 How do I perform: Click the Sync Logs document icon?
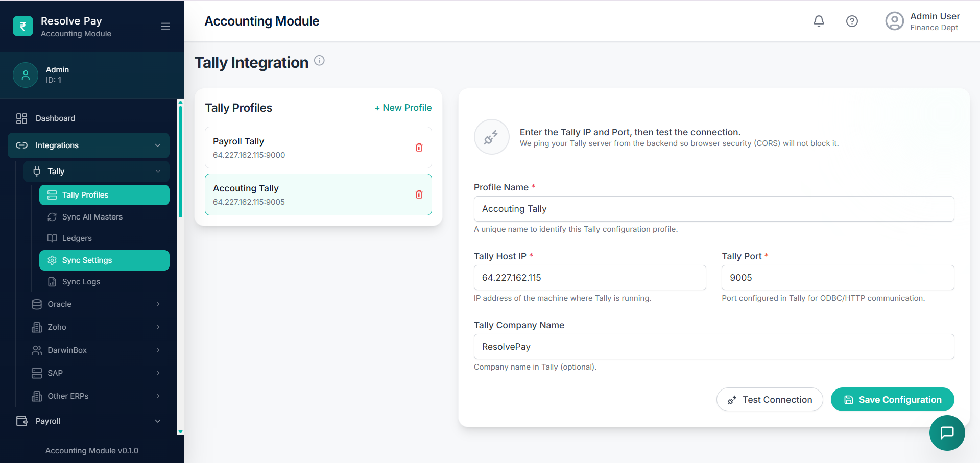click(x=52, y=282)
